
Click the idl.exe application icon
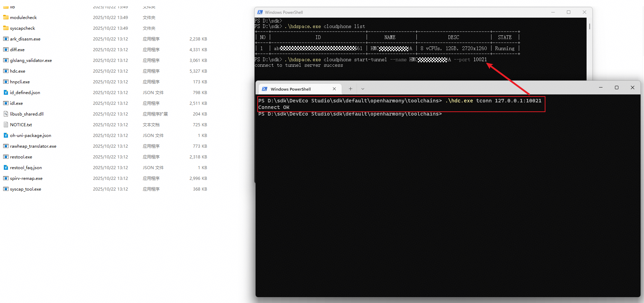(6, 103)
